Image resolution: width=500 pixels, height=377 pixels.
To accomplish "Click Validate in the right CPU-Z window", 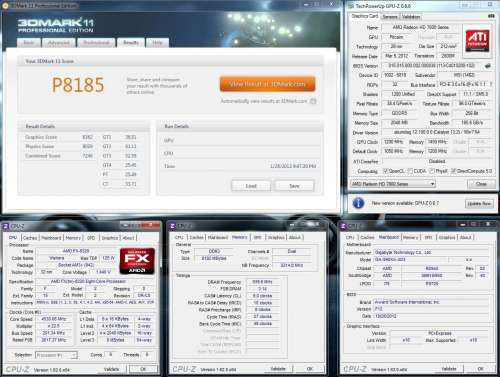I will coord(449,369).
